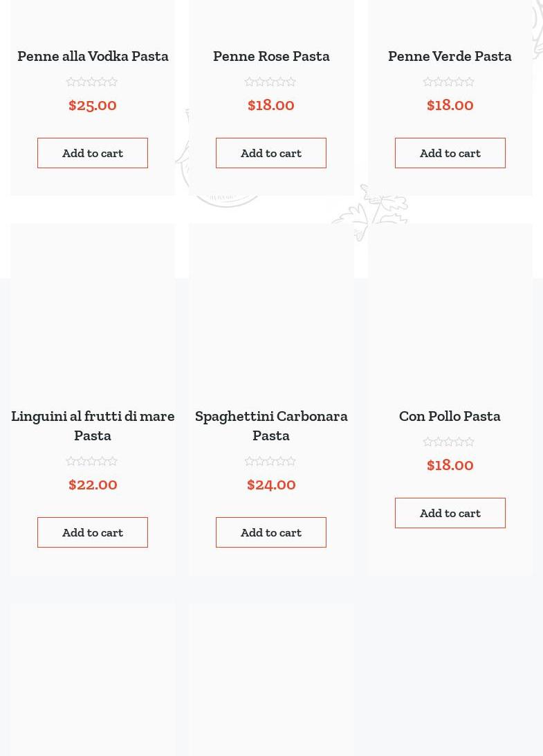The image size is (543, 756).
Task: Add Con Pollo Pasta to cart
Action: click(x=450, y=513)
